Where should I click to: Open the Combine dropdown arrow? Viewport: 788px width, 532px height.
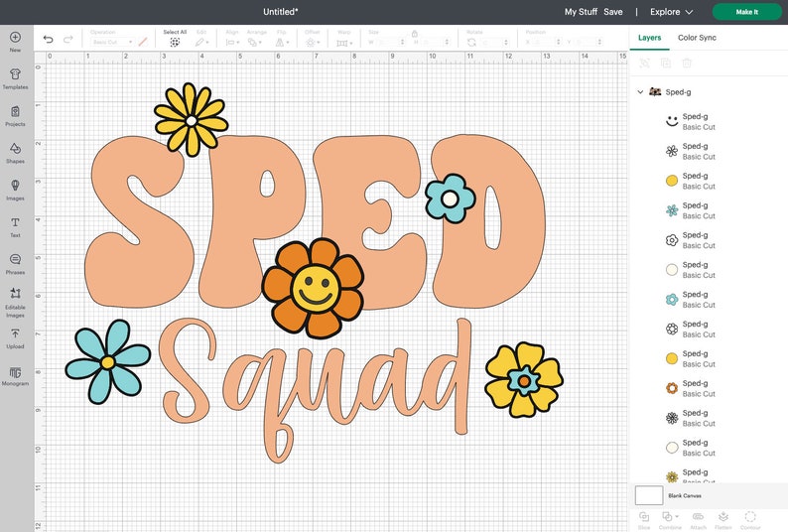click(677, 516)
